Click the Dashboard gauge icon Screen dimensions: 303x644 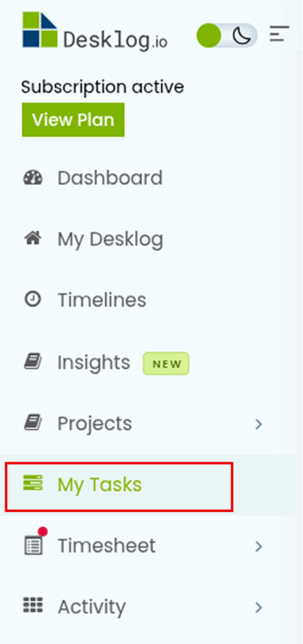coord(33,178)
